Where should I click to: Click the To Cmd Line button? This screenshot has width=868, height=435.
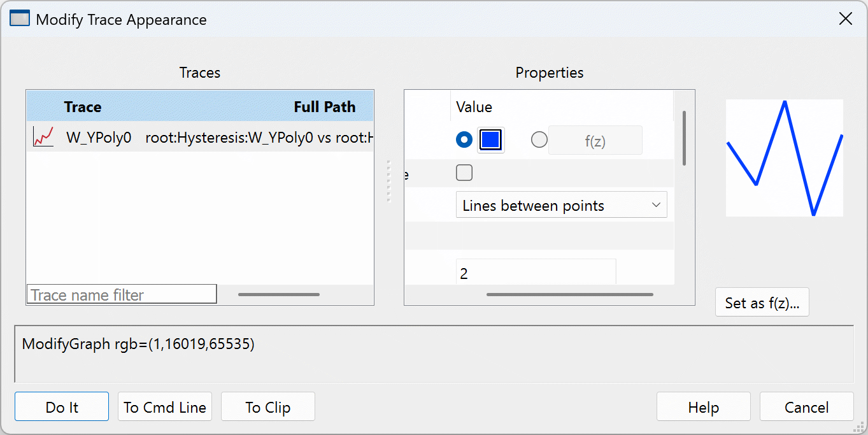pyautogui.click(x=164, y=406)
